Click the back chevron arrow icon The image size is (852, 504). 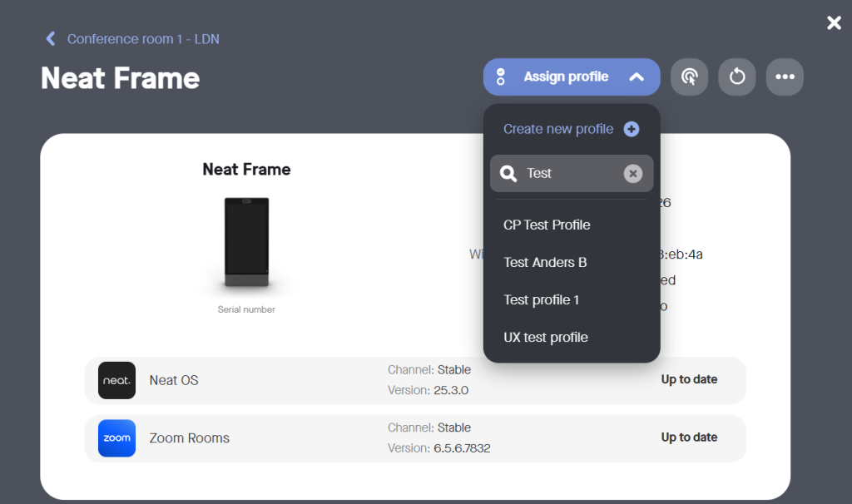point(51,39)
